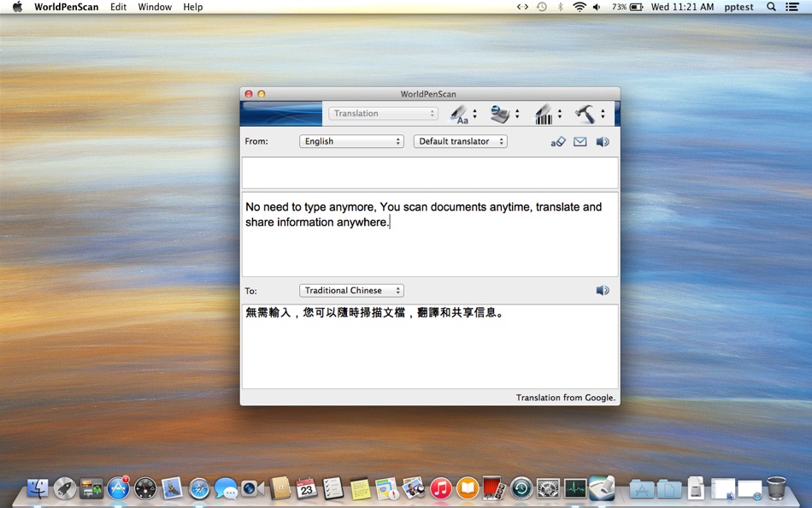Image resolution: width=812 pixels, height=508 pixels.
Task: Send text via the envelope mail icon
Action: 580,141
